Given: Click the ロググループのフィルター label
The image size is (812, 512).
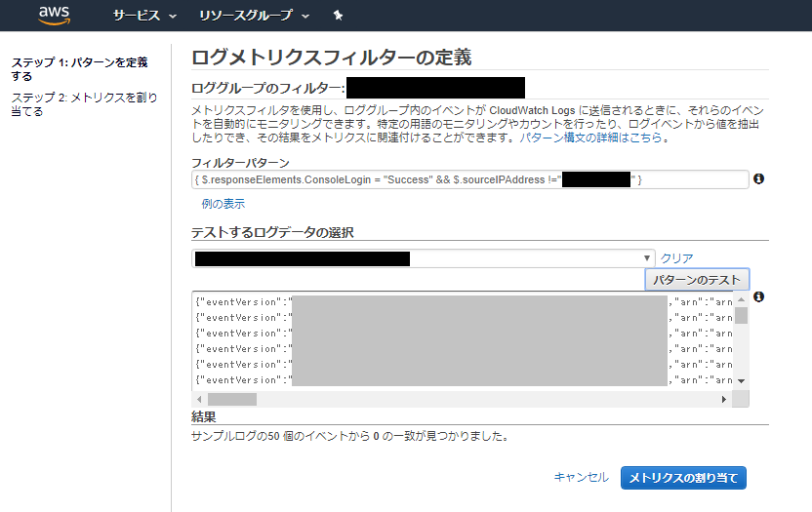Looking at the screenshot, I should (x=267, y=88).
